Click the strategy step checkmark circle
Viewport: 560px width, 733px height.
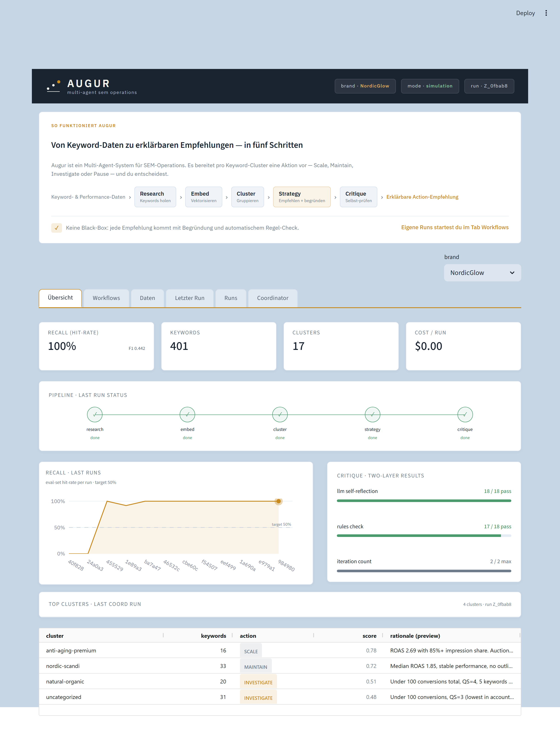point(373,415)
